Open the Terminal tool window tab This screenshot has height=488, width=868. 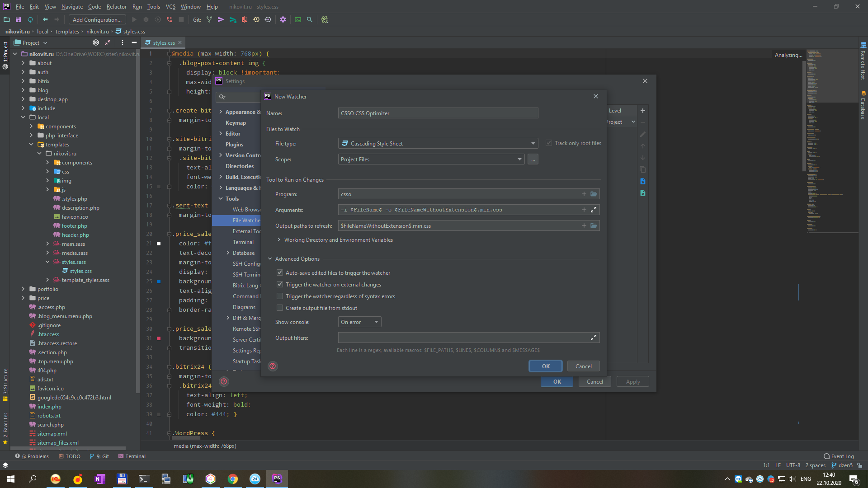(132, 456)
